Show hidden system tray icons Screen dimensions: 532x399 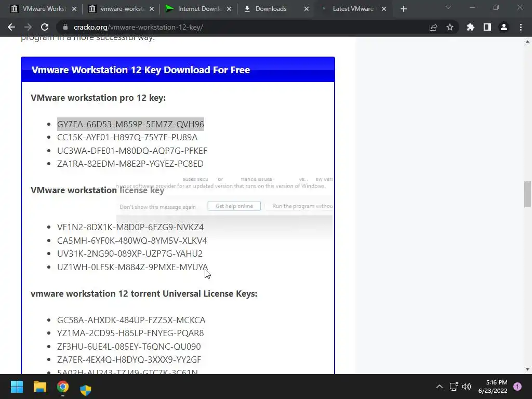(x=440, y=387)
